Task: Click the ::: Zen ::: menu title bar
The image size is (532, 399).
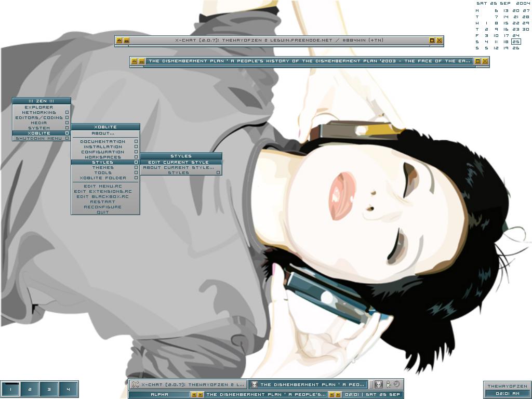Action: [x=42, y=101]
